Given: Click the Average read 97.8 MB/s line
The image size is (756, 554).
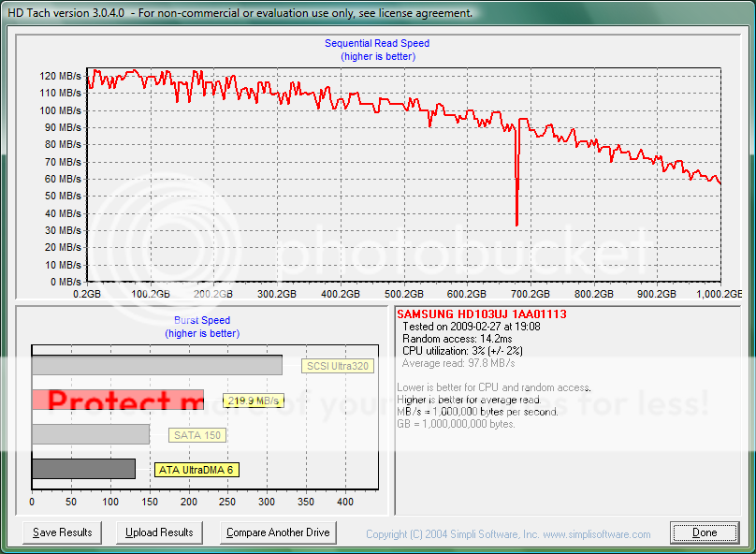Looking at the screenshot, I should pos(458,363).
